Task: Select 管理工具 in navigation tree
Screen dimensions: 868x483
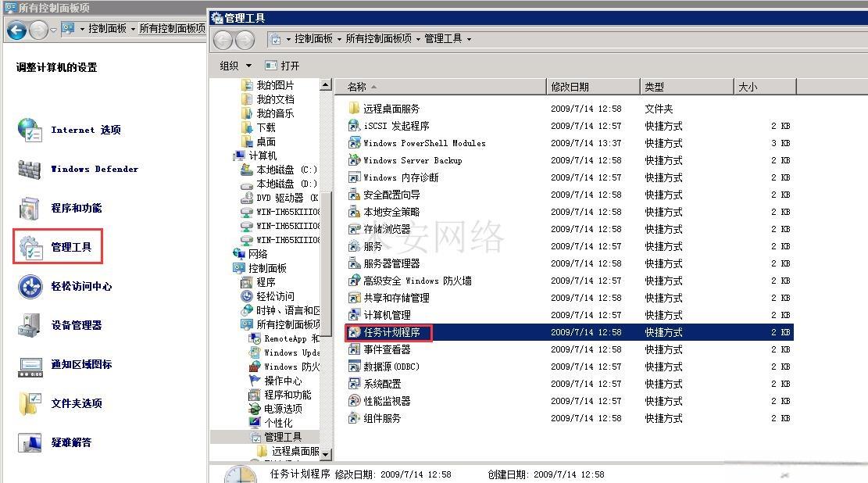Action: coord(283,437)
